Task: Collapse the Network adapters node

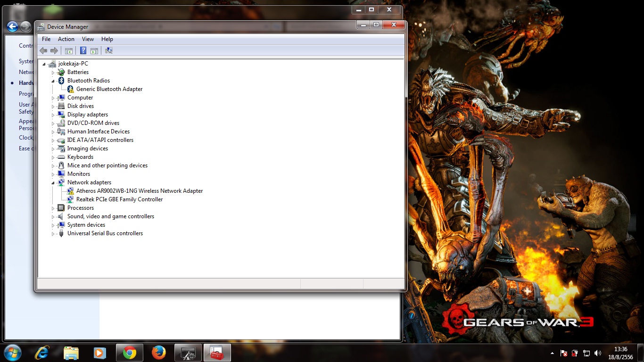Action: [53, 183]
